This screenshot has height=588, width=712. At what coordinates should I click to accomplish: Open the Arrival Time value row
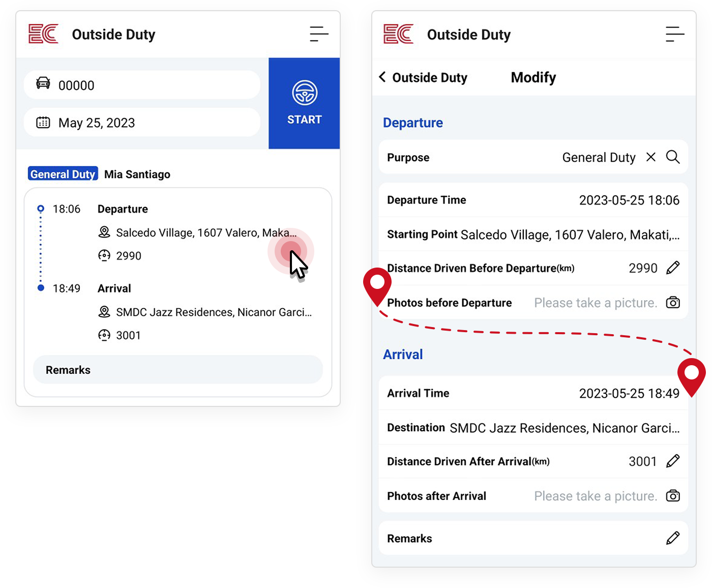tap(533, 393)
